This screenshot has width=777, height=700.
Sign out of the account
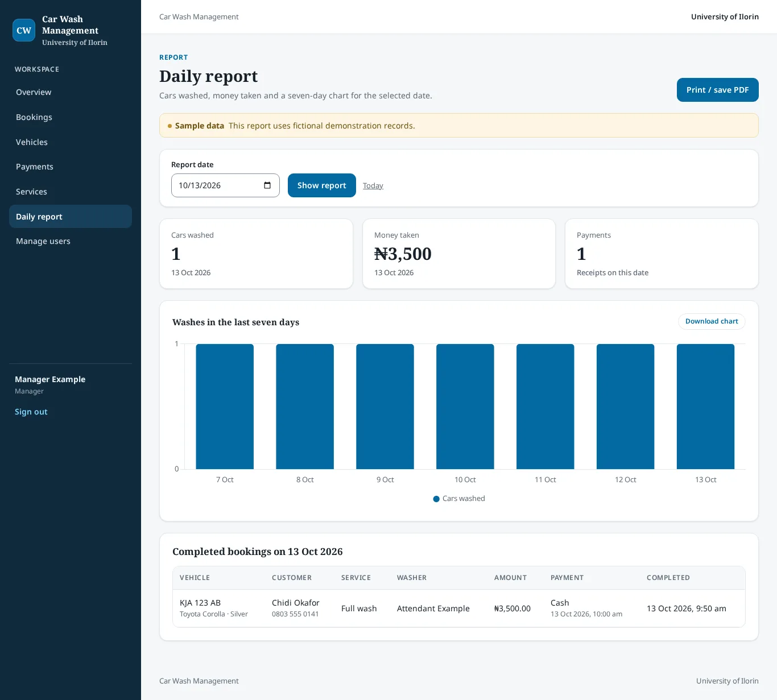coord(31,412)
